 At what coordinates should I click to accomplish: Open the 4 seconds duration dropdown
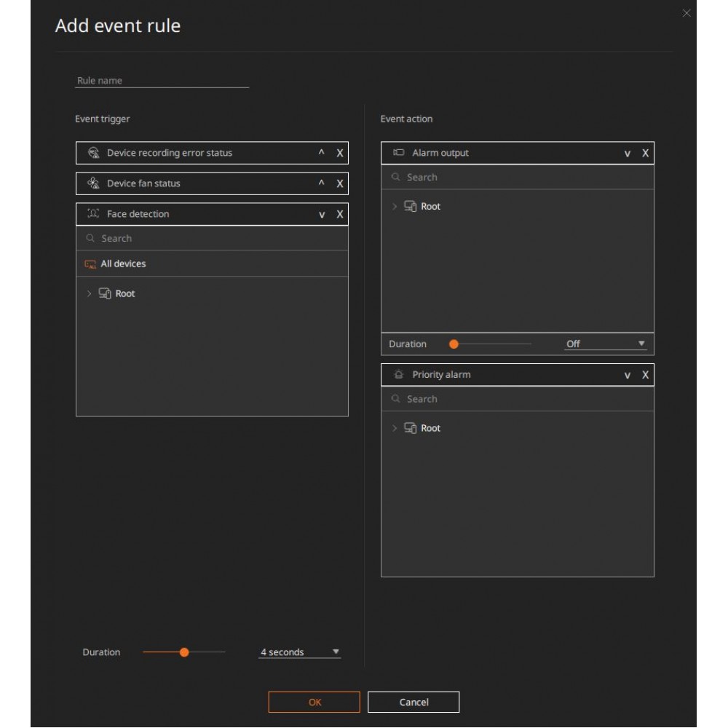298,652
